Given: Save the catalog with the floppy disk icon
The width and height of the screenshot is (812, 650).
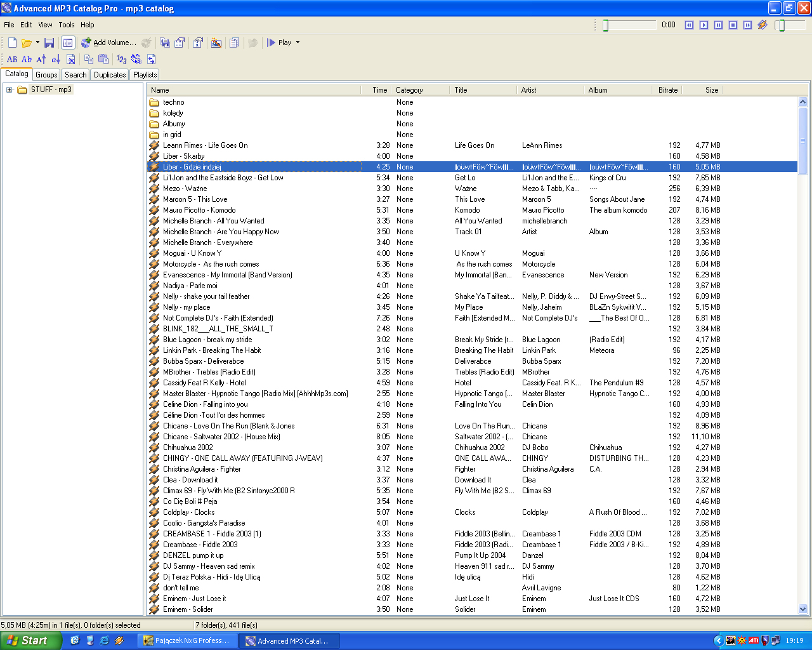Looking at the screenshot, I should pos(49,43).
